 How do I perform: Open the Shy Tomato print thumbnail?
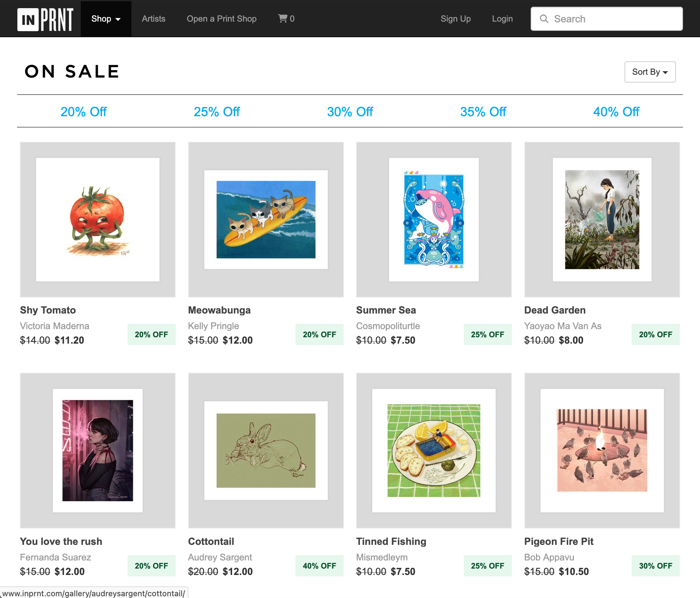coord(98,220)
